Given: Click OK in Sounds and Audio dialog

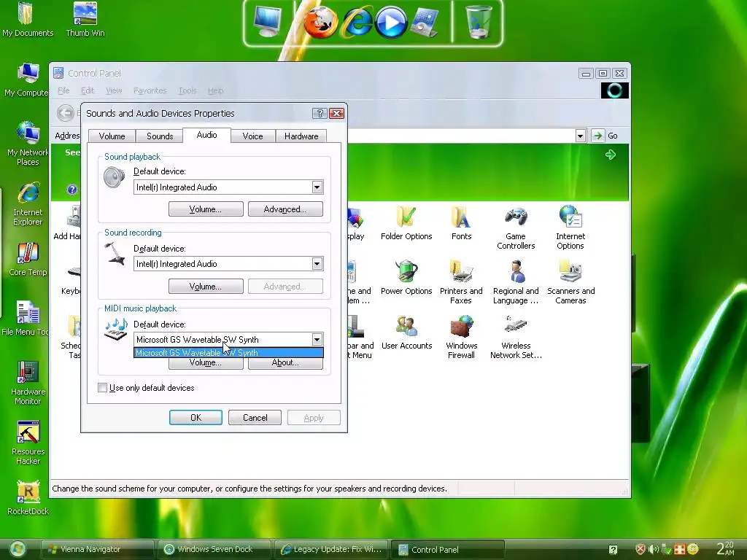Looking at the screenshot, I should tap(196, 418).
